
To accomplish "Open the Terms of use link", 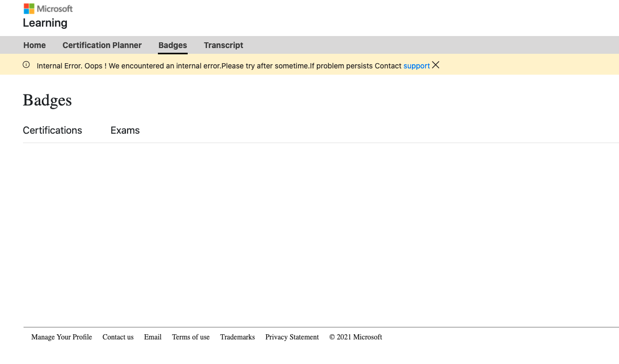I will pos(191,337).
